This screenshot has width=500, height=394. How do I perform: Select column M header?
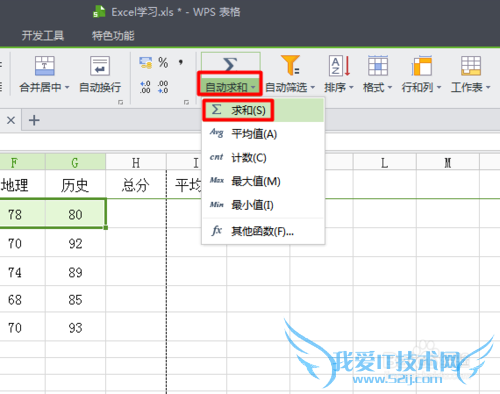[448, 163]
